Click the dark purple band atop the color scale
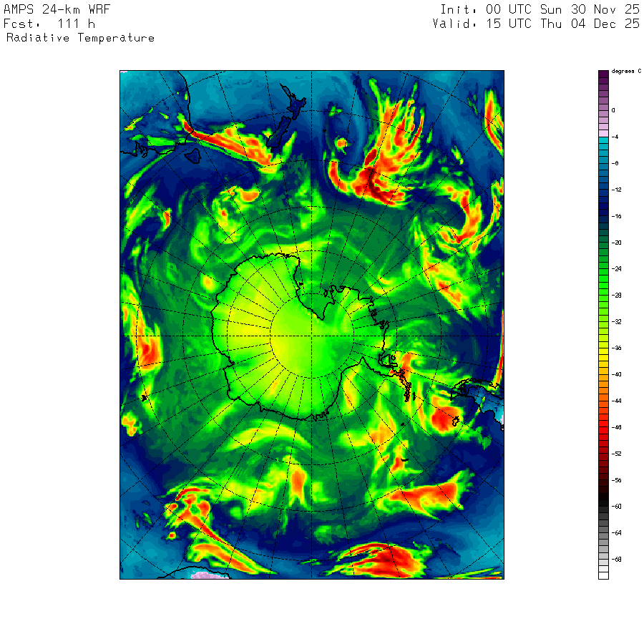The height and width of the screenshot is (644, 644). click(603, 74)
